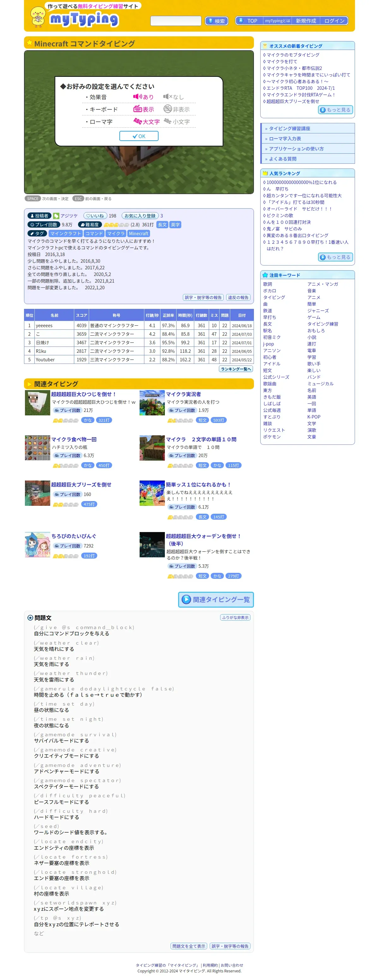Select sound effect なし option
379x980 pixels.
tap(173, 97)
